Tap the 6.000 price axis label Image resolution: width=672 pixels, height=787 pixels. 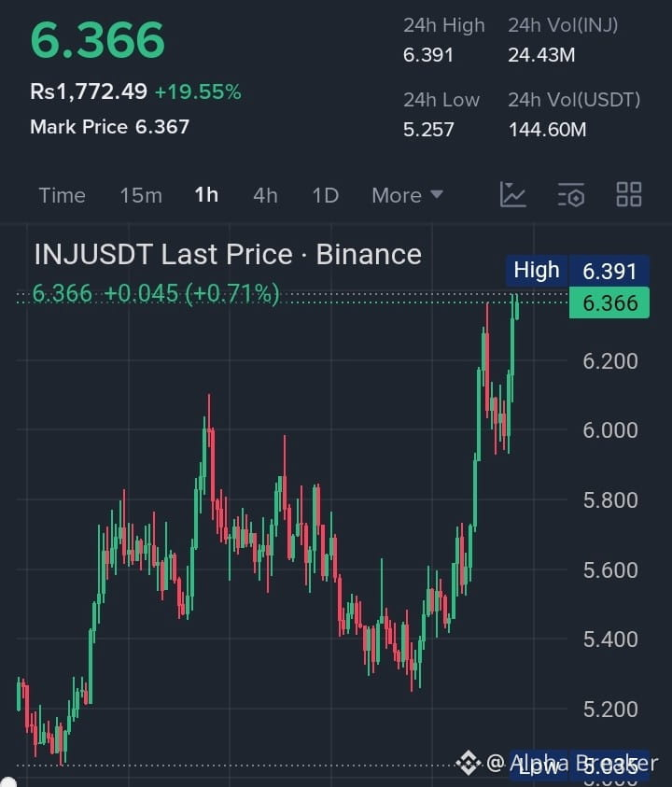click(x=610, y=430)
